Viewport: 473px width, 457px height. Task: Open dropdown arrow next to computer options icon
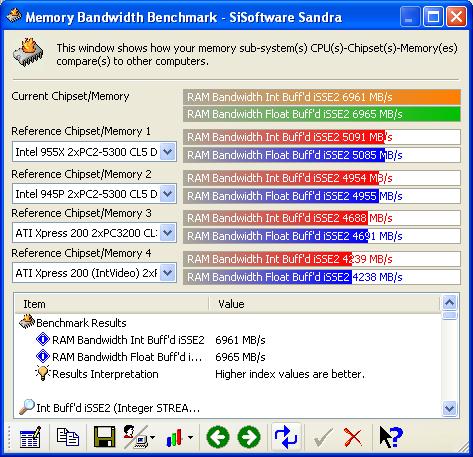coord(152,437)
